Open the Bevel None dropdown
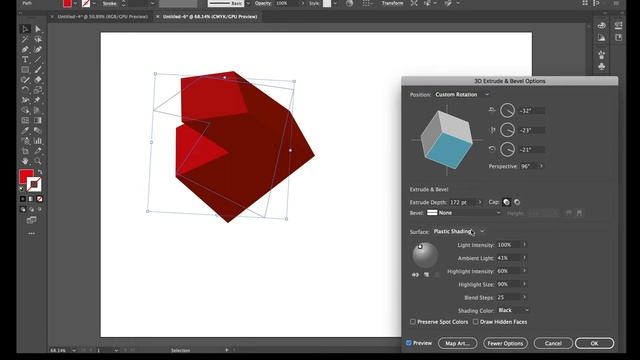 (464, 213)
